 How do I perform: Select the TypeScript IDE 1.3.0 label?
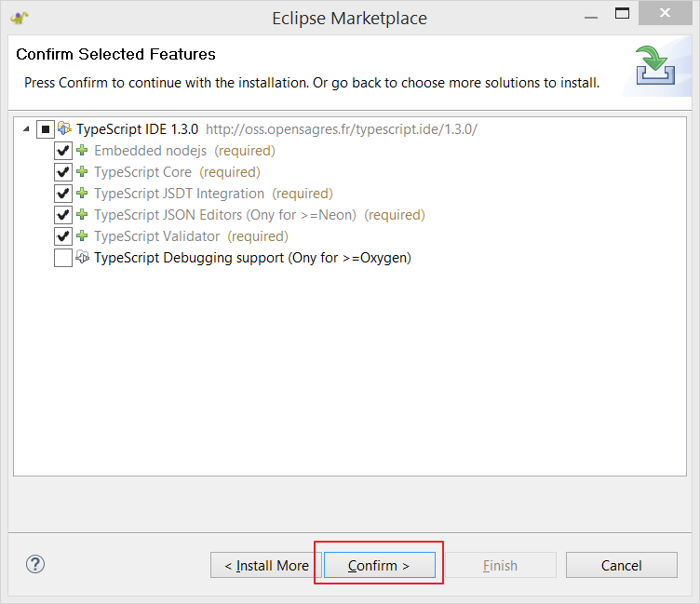pos(137,129)
